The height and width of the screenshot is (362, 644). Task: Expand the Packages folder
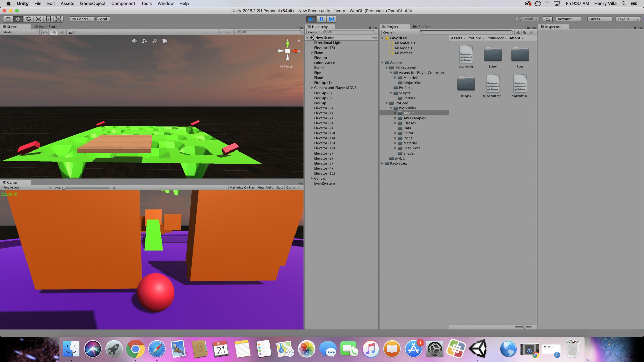tap(382, 164)
